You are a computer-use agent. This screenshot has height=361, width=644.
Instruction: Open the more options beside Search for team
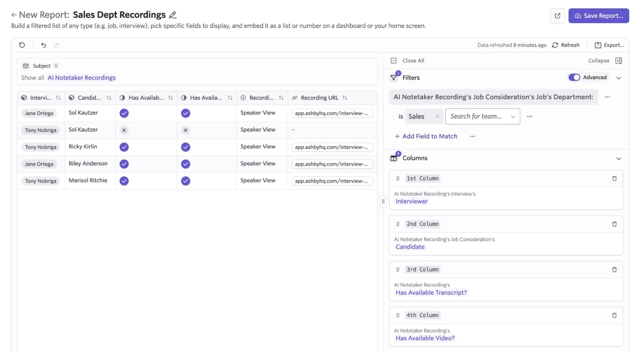click(529, 117)
